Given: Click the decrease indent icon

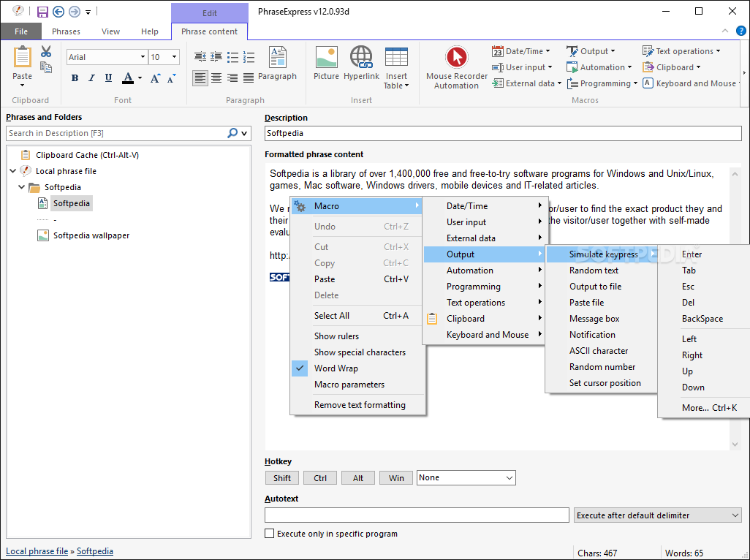Looking at the screenshot, I should (x=200, y=57).
